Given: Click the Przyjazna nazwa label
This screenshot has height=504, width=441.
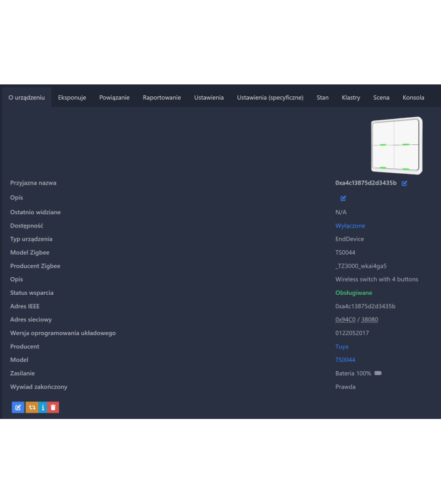Looking at the screenshot, I should tap(33, 183).
